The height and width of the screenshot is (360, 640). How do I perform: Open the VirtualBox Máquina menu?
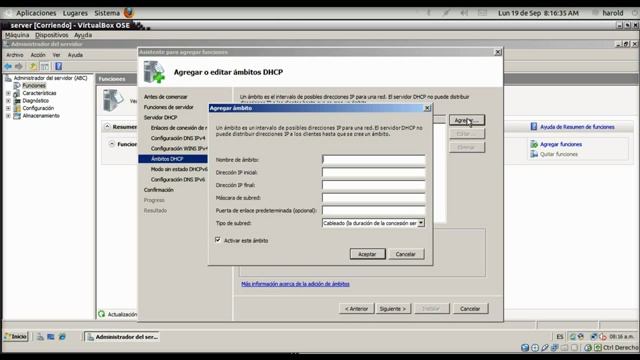(17, 35)
